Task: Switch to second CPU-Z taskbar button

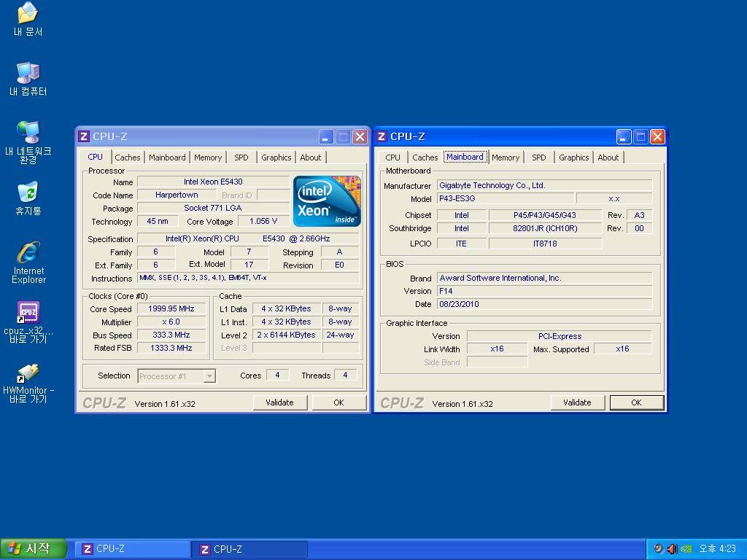Action: 250,549
